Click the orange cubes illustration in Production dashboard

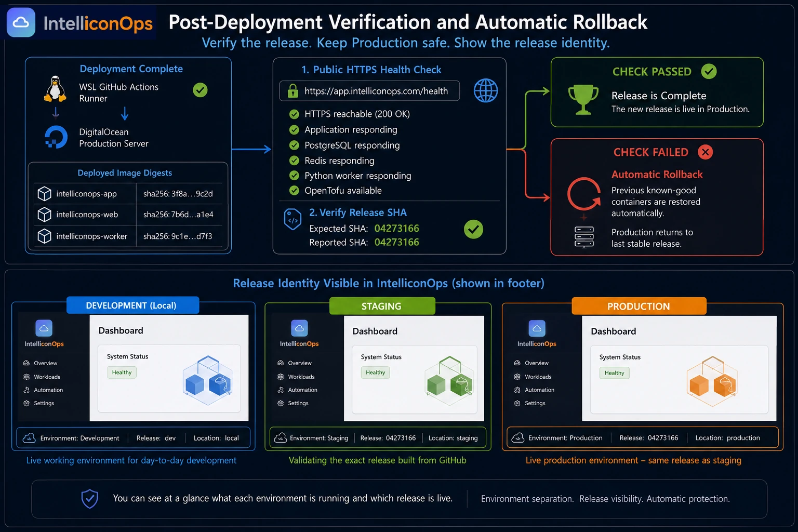coord(712,381)
